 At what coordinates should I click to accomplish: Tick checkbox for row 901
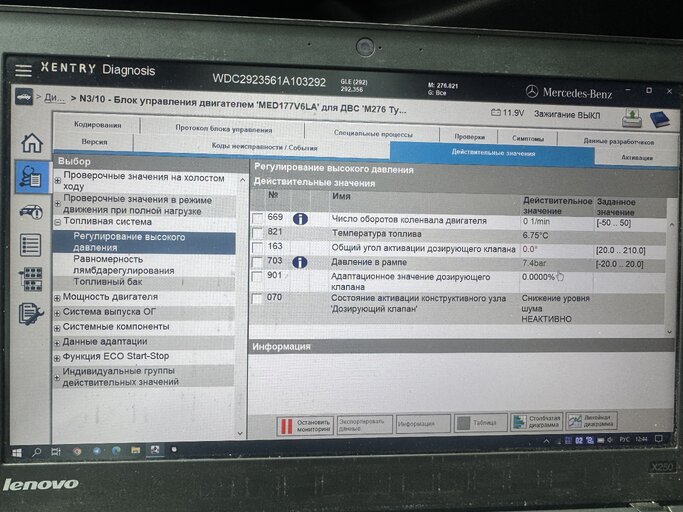[x=257, y=276]
